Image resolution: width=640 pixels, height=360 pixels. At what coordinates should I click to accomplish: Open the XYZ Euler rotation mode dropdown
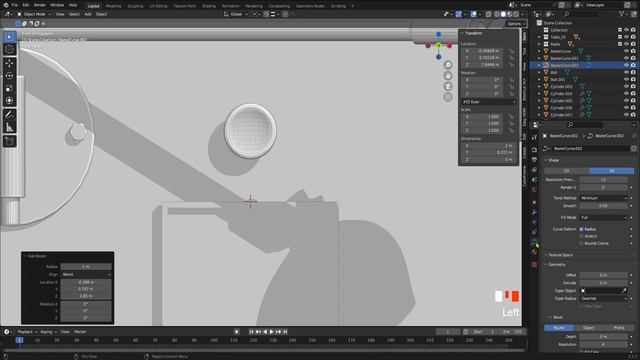(x=489, y=102)
